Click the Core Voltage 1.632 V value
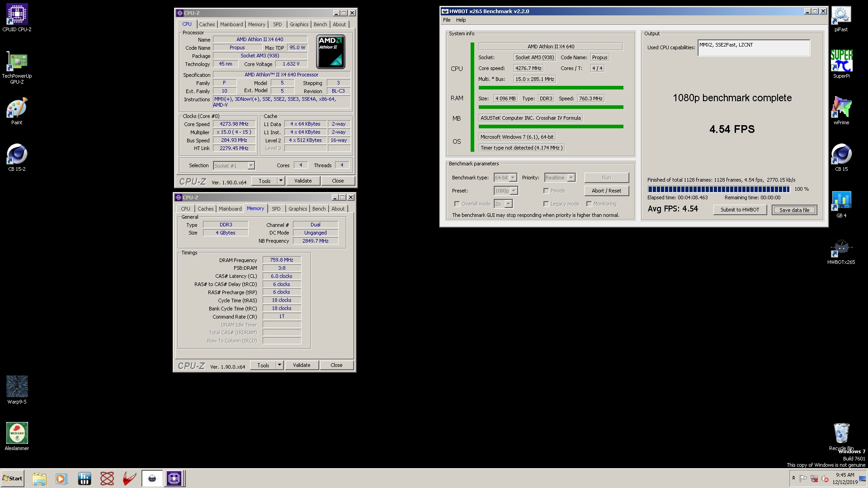Image resolution: width=868 pixels, height=488 pixels. (291, 64)
